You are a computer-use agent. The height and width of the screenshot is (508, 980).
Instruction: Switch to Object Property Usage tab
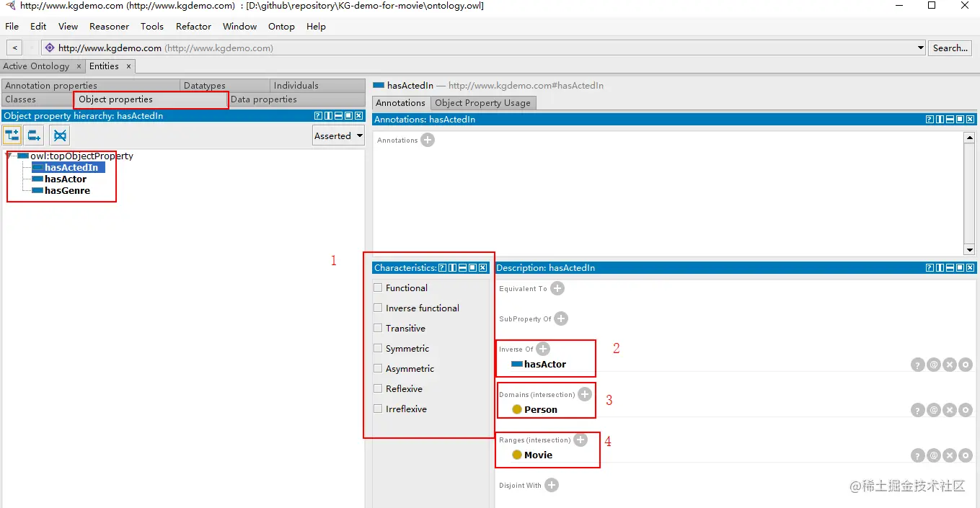point(483,103)
